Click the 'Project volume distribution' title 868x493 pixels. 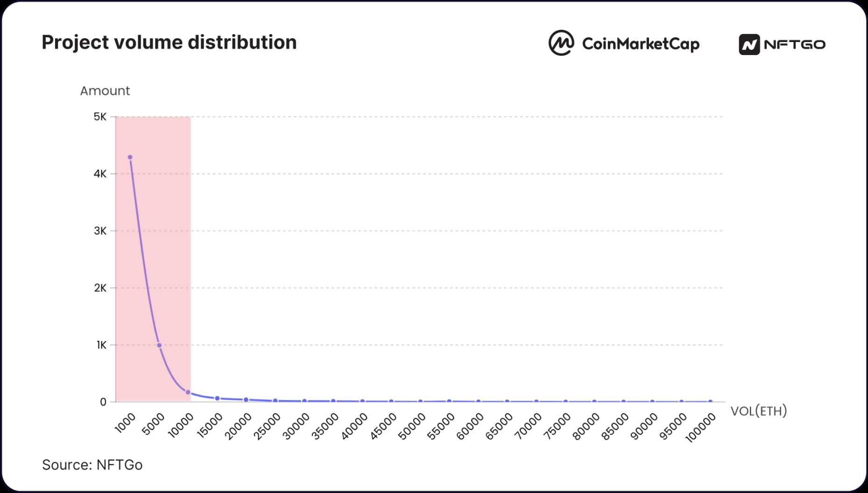tap(169, 42)
